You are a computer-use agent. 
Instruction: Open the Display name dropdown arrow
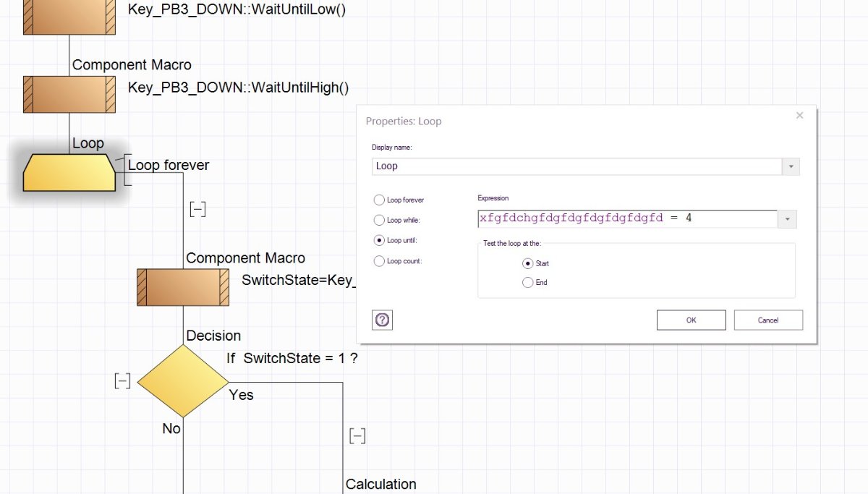(791, 166)
